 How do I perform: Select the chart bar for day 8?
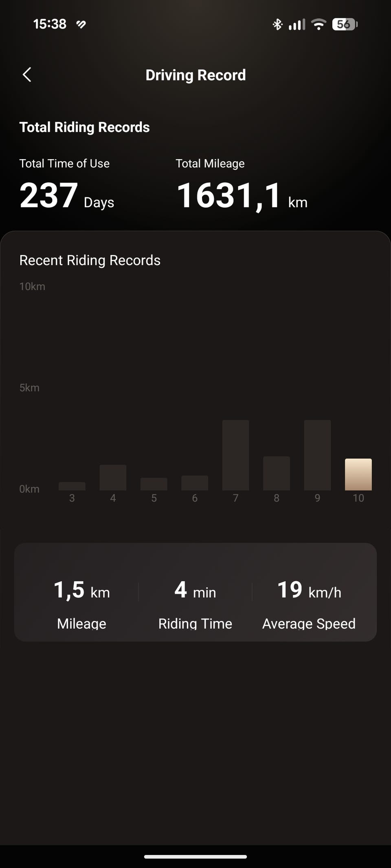[x=277, y=473]
